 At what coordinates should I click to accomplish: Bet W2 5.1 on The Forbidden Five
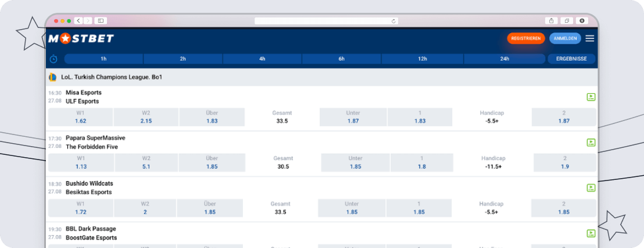[x=146, y=163]
